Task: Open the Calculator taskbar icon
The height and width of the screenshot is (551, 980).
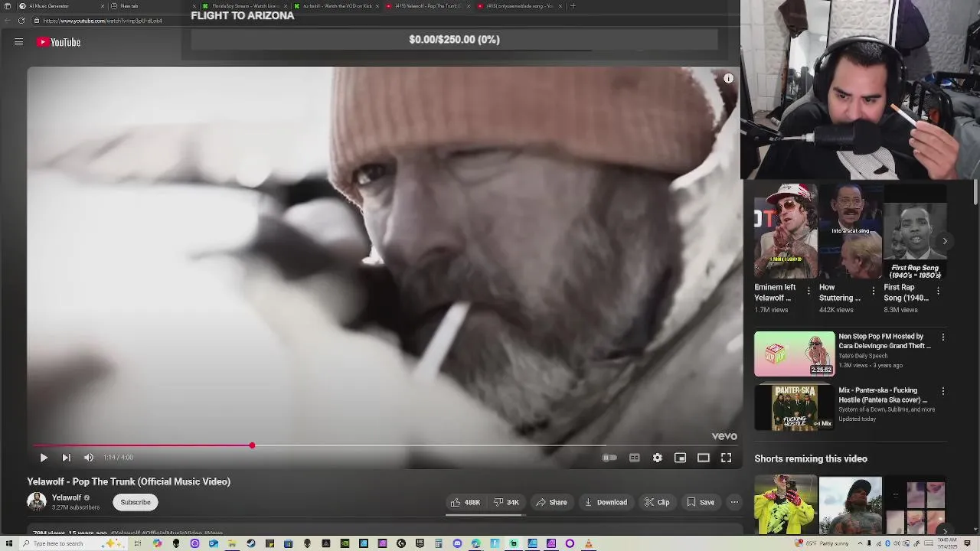Action: click(x=439, y=543)
